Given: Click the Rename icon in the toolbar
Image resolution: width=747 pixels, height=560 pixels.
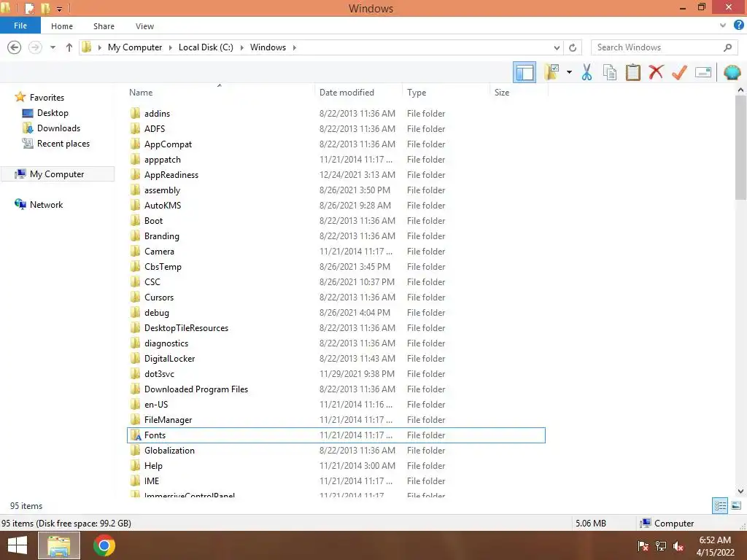Looking at the screenshot, I should [x=703, y=72].
